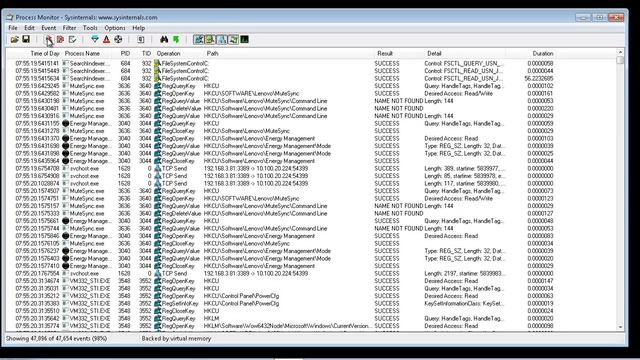Open the File menu
This screenshot has width=640, height=360.
click(13, 28)
